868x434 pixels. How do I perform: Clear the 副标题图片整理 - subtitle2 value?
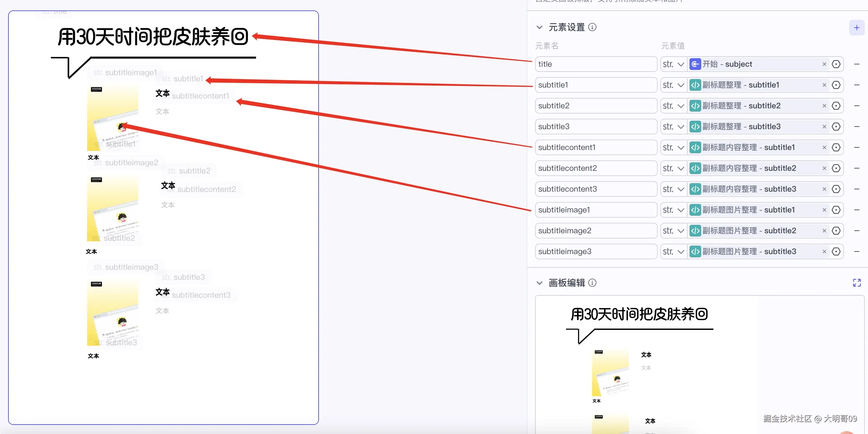point(824,231)
